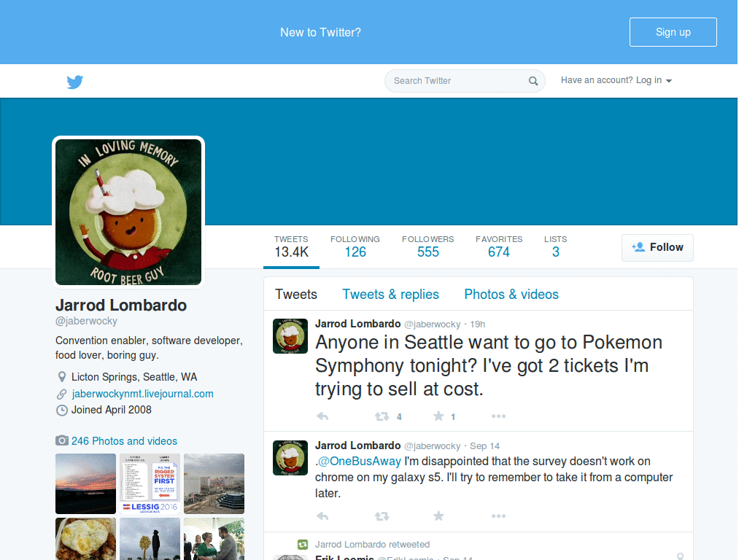Image resolution: width=747 pixels, height=560 pixels.
Task: View the Lists 3 stat
Action: coord(555,247)
